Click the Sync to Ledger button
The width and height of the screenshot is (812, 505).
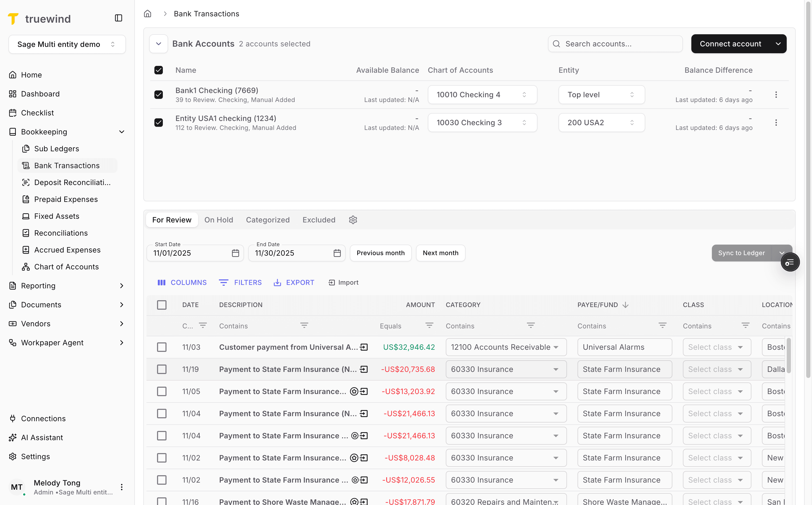[x=741, y=253]
